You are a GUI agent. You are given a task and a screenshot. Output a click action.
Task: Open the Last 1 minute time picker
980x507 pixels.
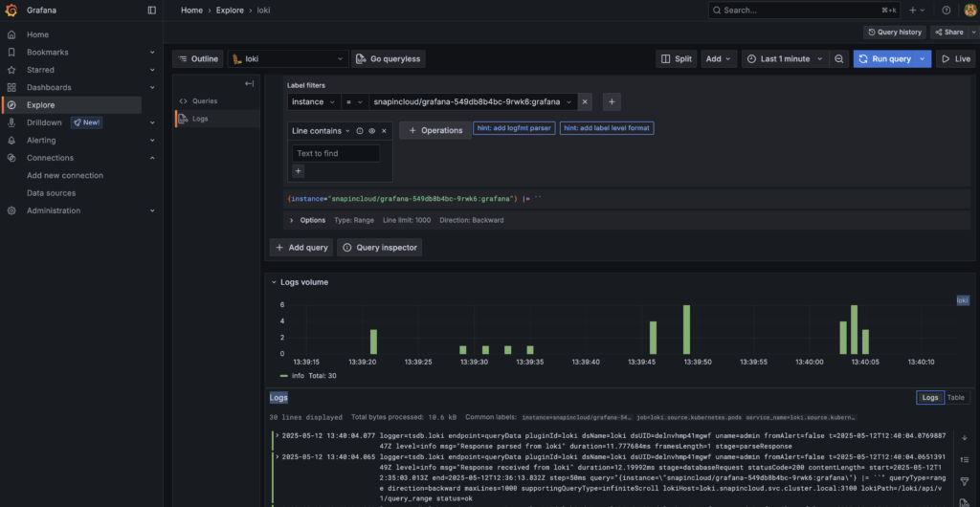click(x=786, y=58)
